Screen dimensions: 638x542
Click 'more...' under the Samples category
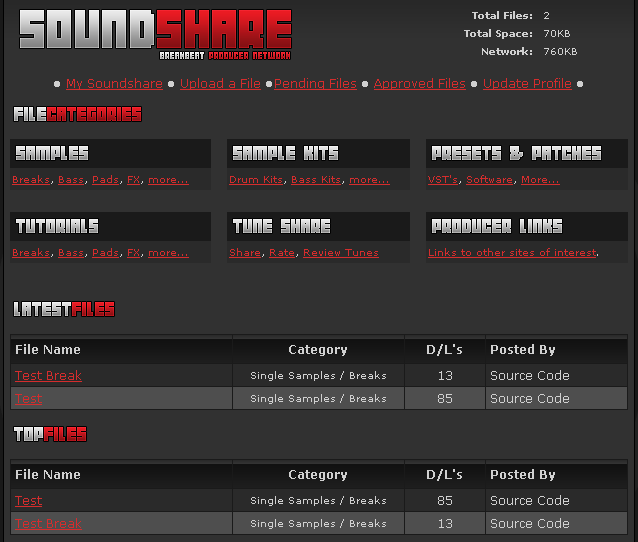click(168, 180)
